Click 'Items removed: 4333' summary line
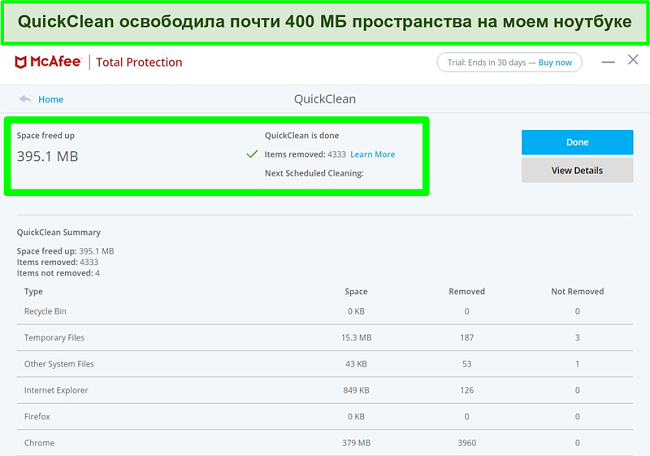The width and height of the screenshot is (650, 456). (57, 262)
